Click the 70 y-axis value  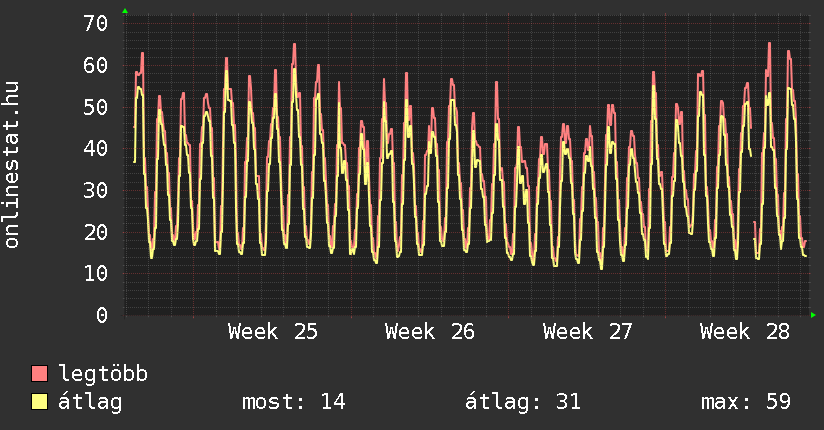pos(96,23)
